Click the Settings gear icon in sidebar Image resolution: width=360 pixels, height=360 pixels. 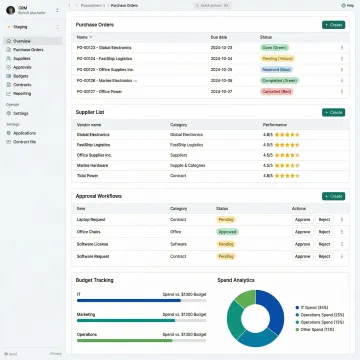point(9,113)
